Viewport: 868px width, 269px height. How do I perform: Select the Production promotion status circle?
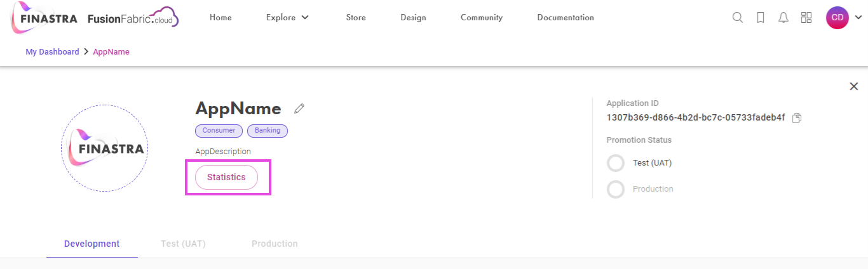(x=616, y=189)
